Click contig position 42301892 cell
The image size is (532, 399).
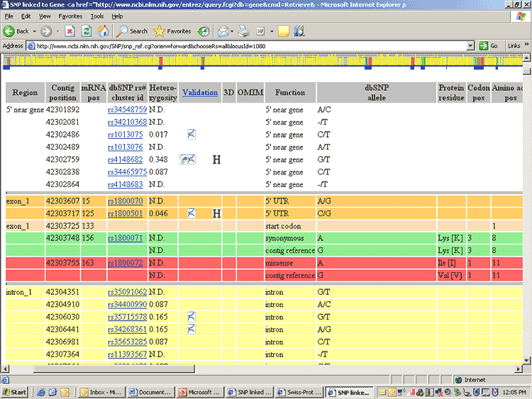[x=62, y=110]
